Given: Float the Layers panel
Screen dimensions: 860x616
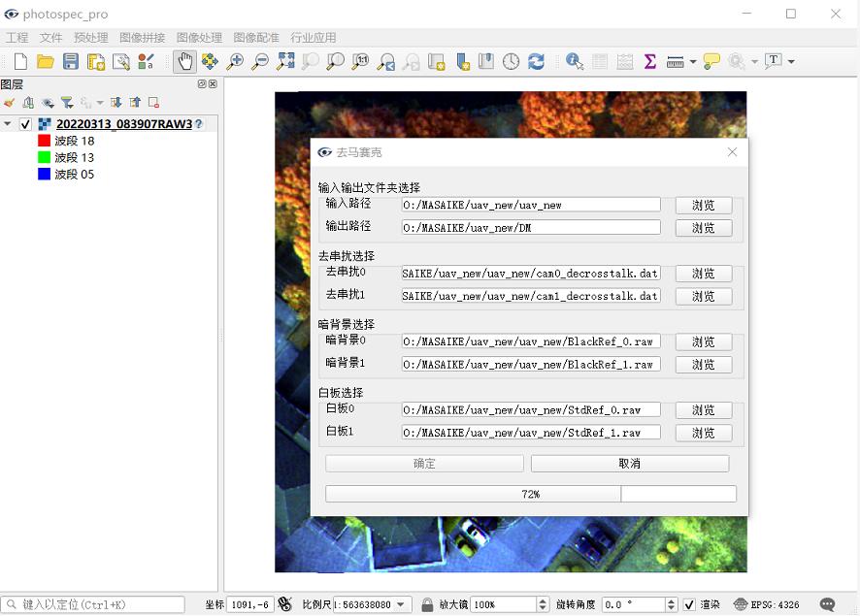Looking at the screenshot, I should [x=202, y=83].
